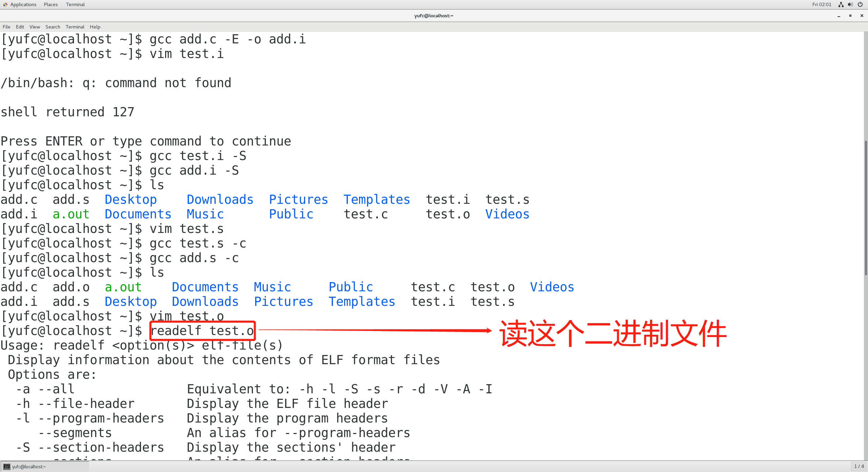The width and height of the screenshot is (868, 472).
Task: Open the Places menu
Action: [x=50, y=5]
